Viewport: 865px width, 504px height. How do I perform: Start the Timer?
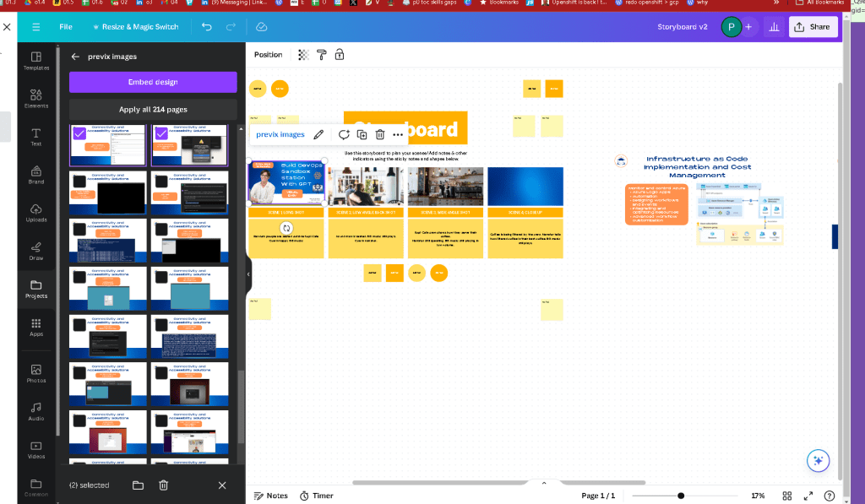click(317, 496)
